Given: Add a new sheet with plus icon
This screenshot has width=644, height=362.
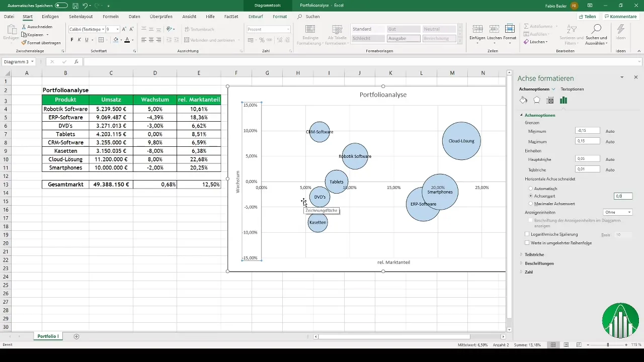Looking at the screenshot, I should point(76,336).
